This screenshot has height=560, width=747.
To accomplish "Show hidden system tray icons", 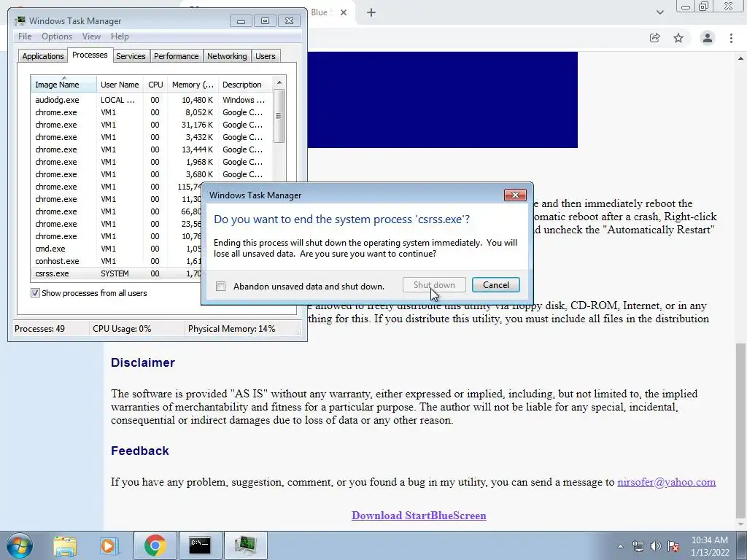I will coord(620,546).
